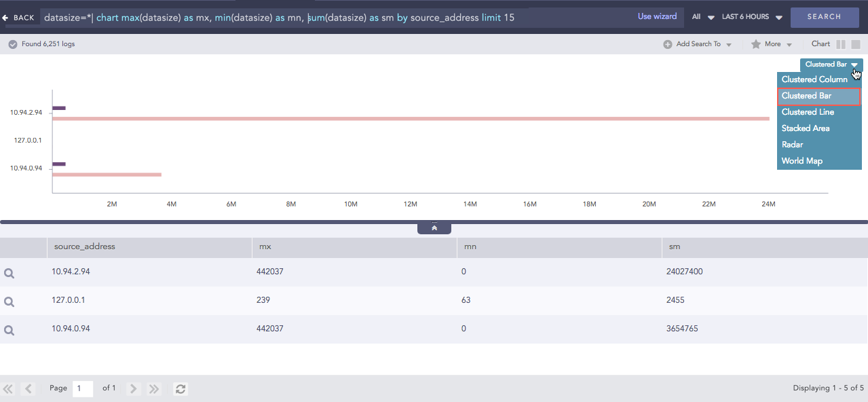Collapse the chart panel using the chevron
The image size is (868, 402).
point(434,226)
